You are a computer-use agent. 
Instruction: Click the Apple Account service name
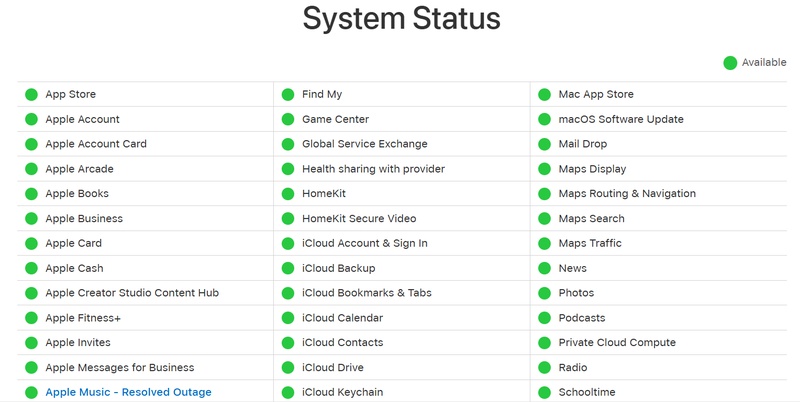[82, 119]
